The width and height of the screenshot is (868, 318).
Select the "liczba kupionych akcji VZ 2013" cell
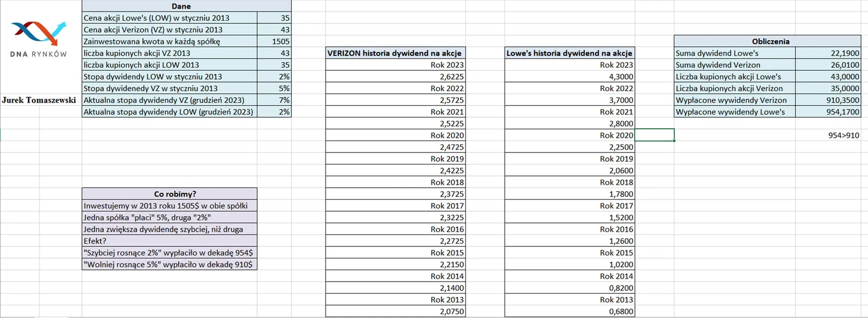click(x=170, y=53)
